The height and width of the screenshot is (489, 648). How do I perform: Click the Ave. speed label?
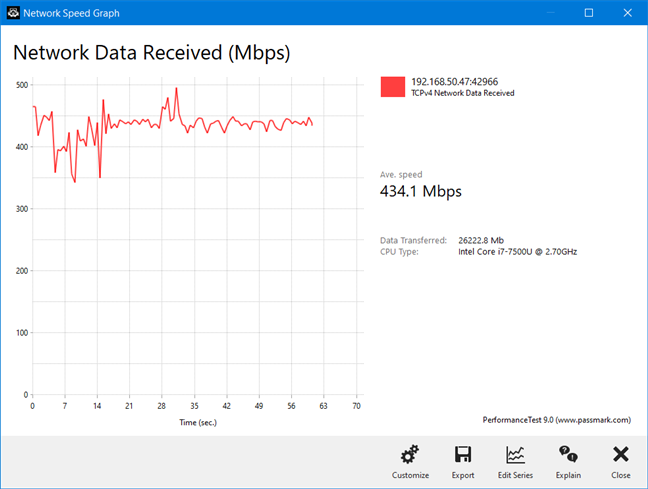coord(401,174)
